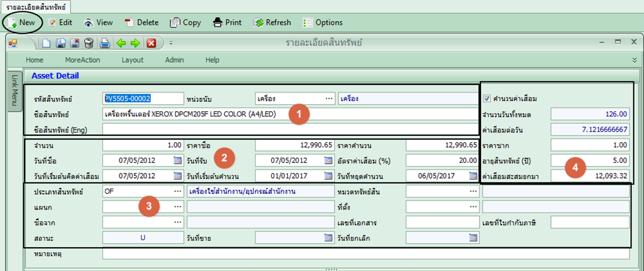This screenshot has height=271, width=644.
Task: Open the แผนก lookup ellipsis button
Action: pos(178,206)
